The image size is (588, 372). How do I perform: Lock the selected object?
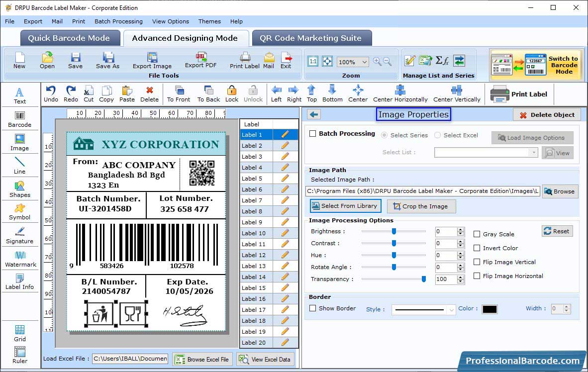point(232,94)
